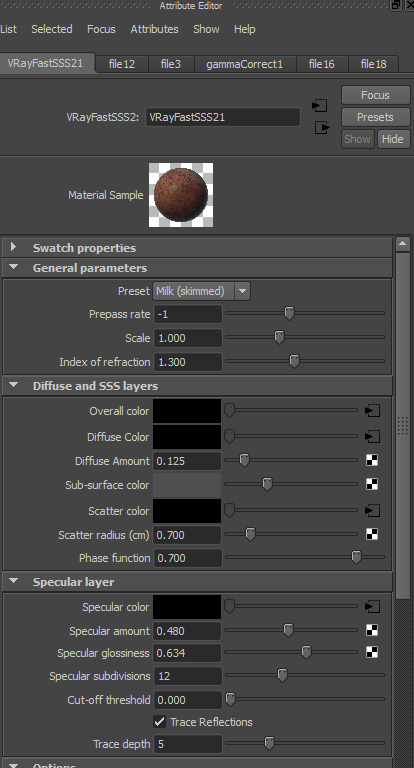Click the VRayFastSSS2 name input field
Viewport: 414px width, 768px height.
pyautogui.click(x=223, y=117)
